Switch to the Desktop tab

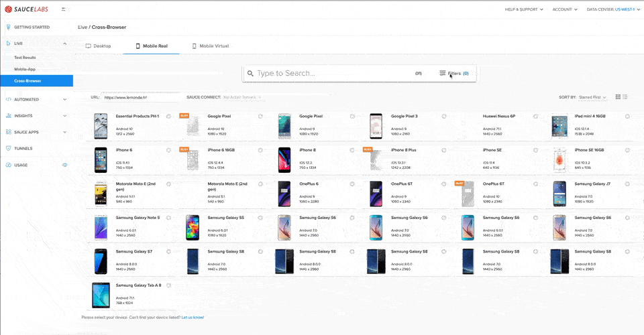click(98, 46)
